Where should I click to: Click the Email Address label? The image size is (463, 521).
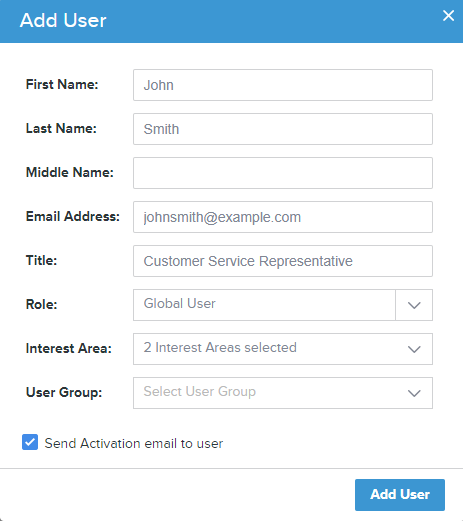point(73,216)
